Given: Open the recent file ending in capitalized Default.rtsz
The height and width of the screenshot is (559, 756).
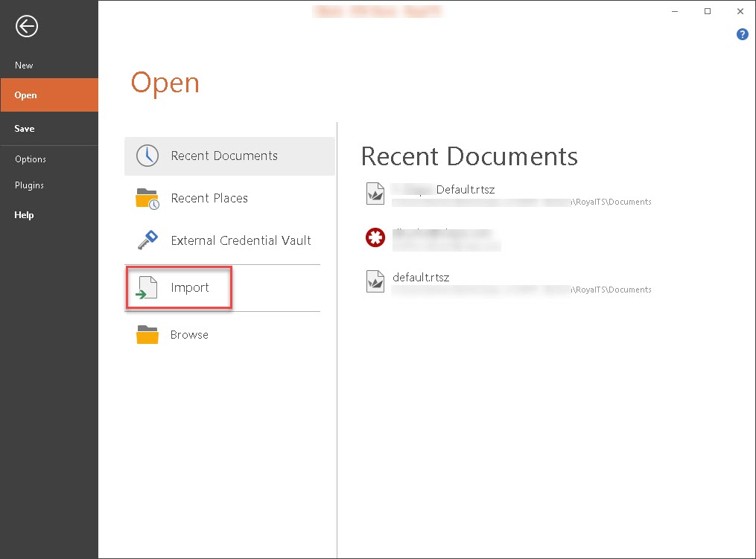Looking at the screenshot, I should [465, 190].
